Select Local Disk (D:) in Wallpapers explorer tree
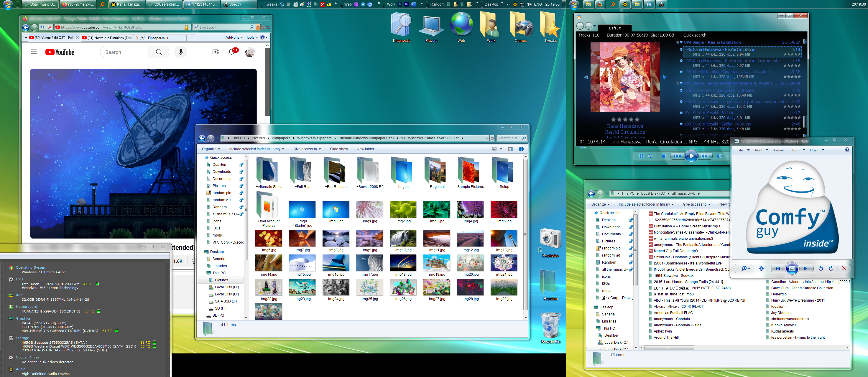Viewport: 868px width, 377px height. 226,294
